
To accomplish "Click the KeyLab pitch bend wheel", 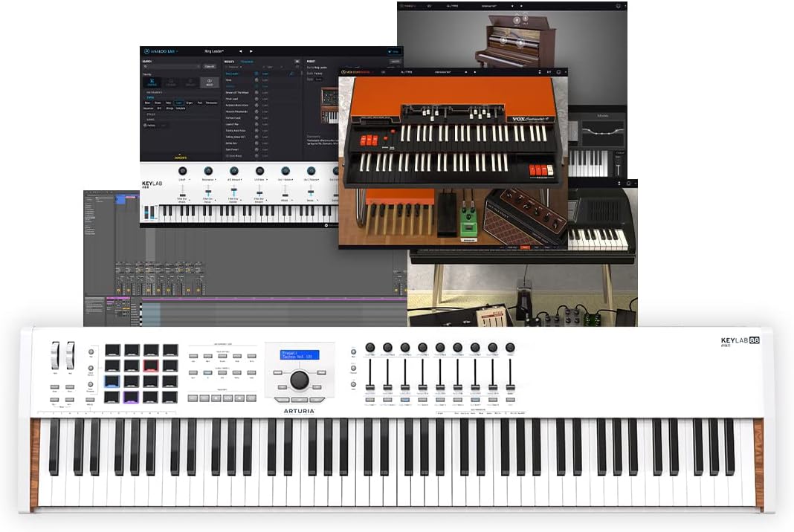I will pyautogui.click(x=55, y=355).
